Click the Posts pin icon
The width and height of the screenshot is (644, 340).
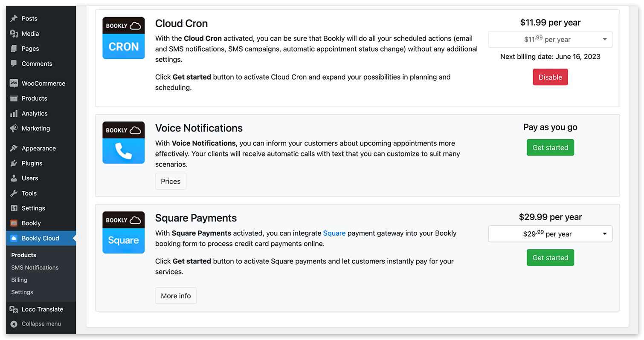[x=14, y=19]
